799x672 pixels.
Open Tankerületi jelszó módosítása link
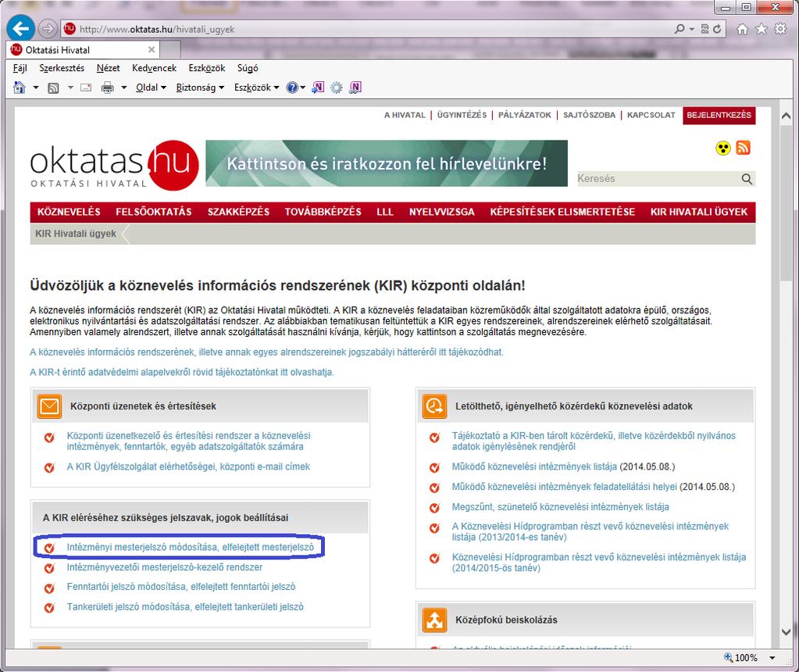[185, 607]
